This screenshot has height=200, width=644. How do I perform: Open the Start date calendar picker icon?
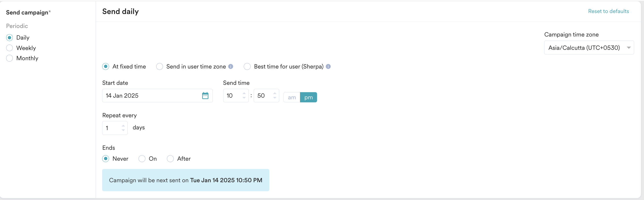coord(205,95)
